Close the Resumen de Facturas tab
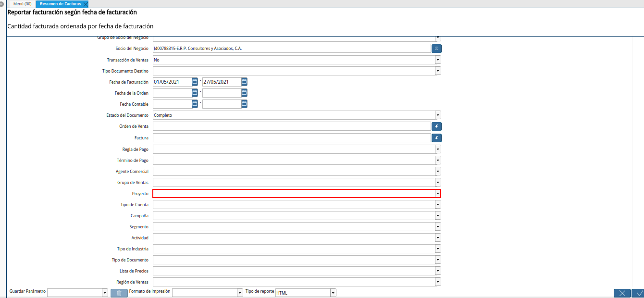The width and height of the screenshot is (644, 298). click(x=86, y=4)
